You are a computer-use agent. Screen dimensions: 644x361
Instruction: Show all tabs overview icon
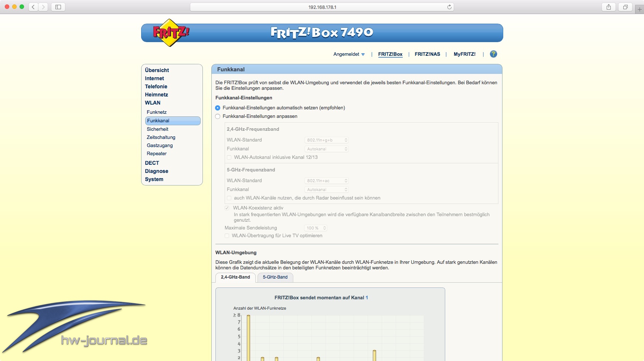[626, 7]
